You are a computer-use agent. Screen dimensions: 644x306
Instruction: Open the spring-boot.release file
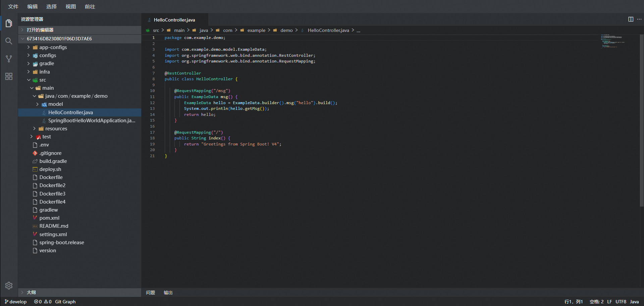click(79, 243)
